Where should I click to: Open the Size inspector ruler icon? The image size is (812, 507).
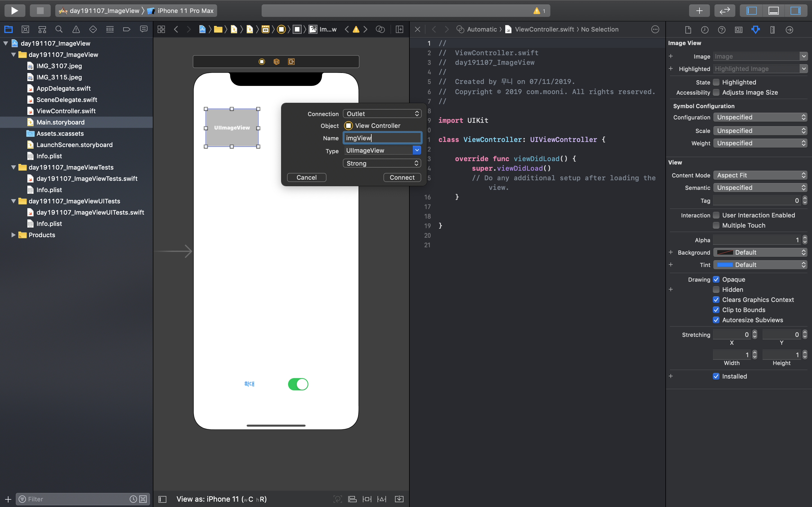pos(773,30)
